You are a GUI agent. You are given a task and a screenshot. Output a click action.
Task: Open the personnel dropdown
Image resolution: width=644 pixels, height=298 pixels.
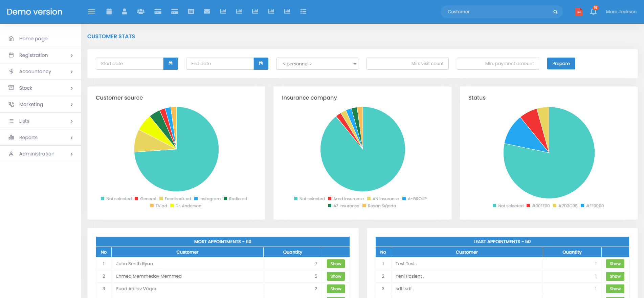click(317, 64)
